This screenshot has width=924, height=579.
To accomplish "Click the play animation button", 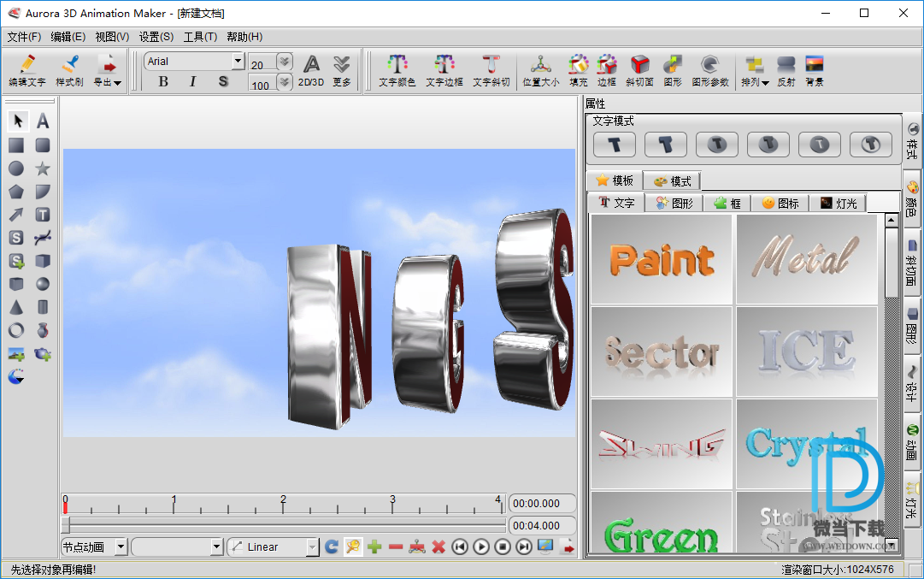I will point(481,547).
